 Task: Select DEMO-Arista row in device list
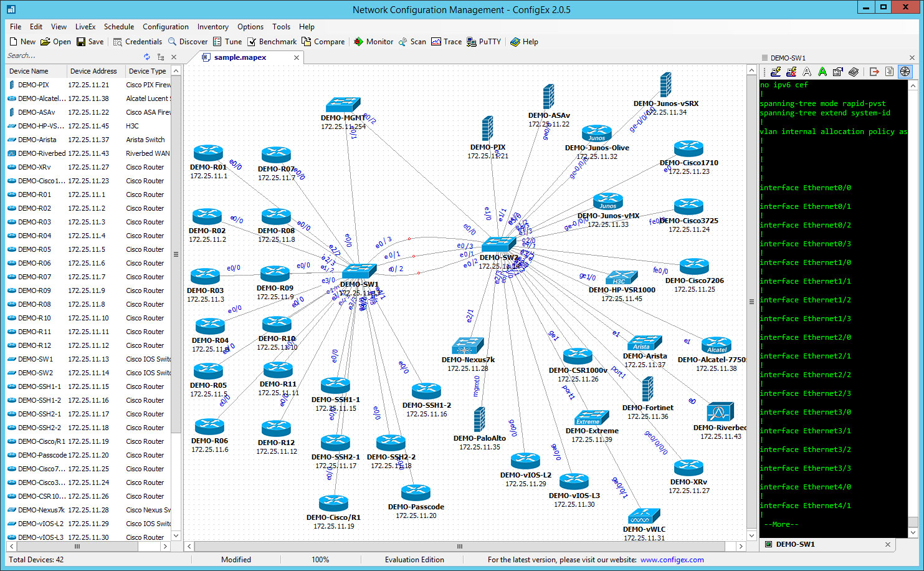pyautogui.click(x=88, y=140)
